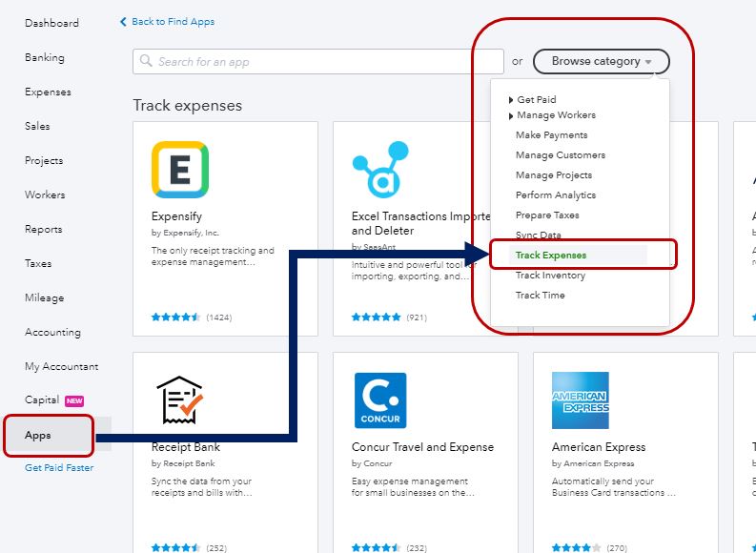
Task: Click American Express star rating
Action: (576, 547)
